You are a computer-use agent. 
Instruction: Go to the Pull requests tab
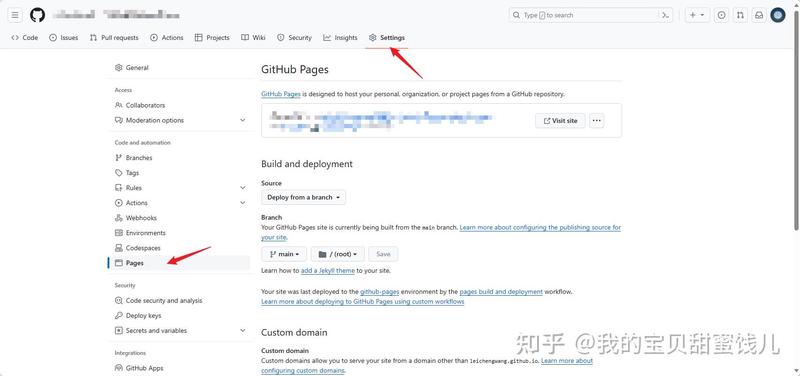pyautogui.click(x=114, y=38)
